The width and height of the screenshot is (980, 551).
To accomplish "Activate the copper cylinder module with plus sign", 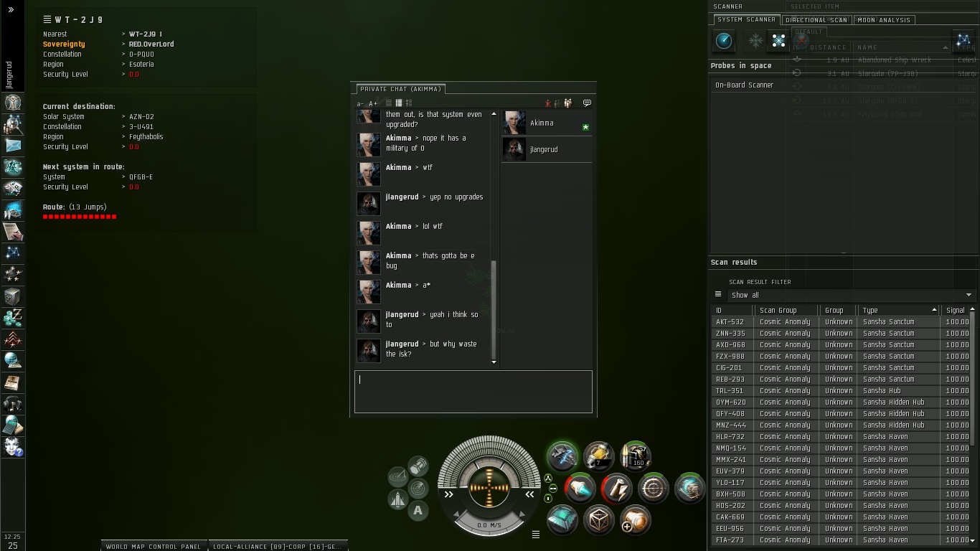I will [635, 519].
